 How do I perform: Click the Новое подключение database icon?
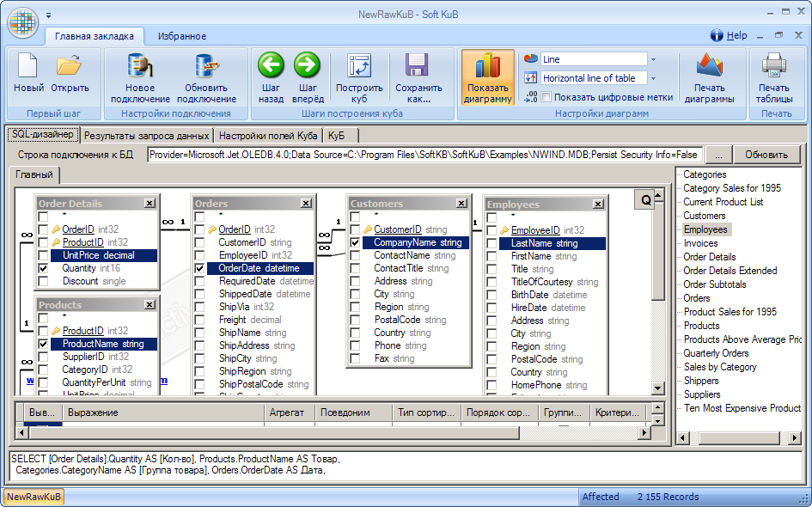point(139,67)
